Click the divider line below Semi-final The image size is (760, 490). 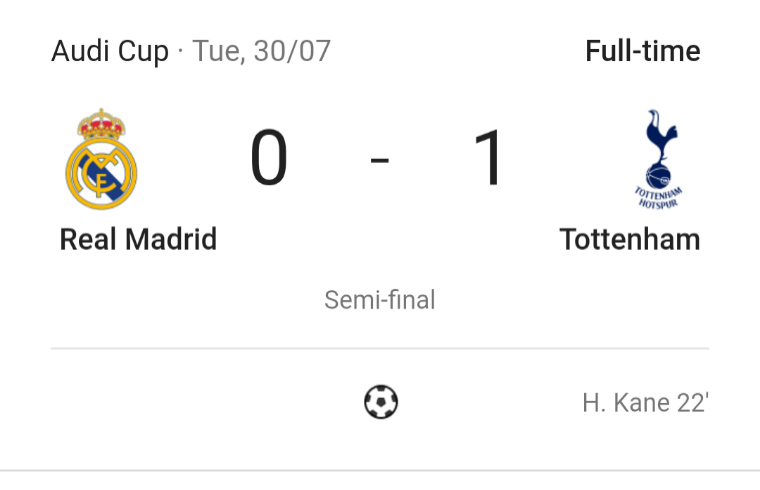[380, 349]
